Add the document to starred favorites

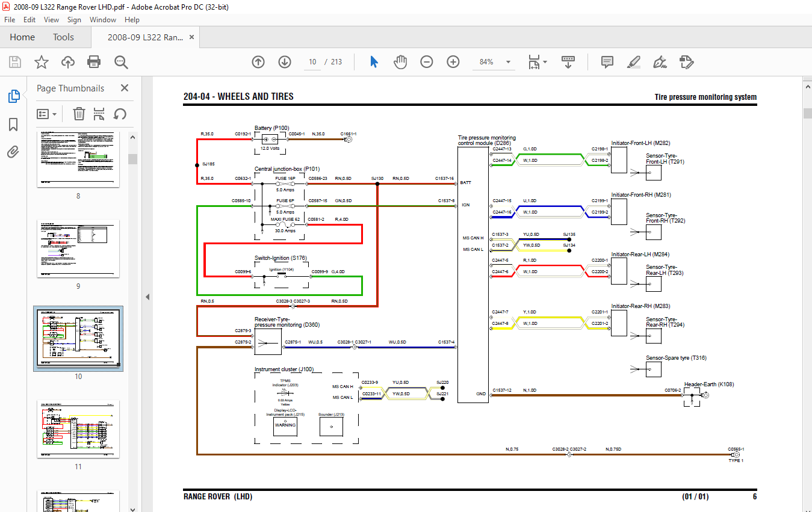pos(41,62)
